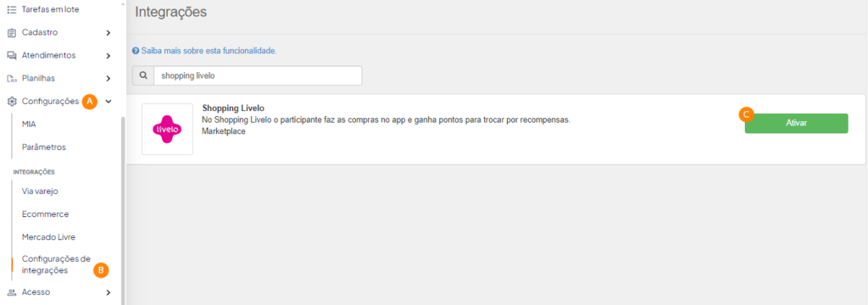
Task: Select the Configurações menu label
Action: tap(50, 102)
